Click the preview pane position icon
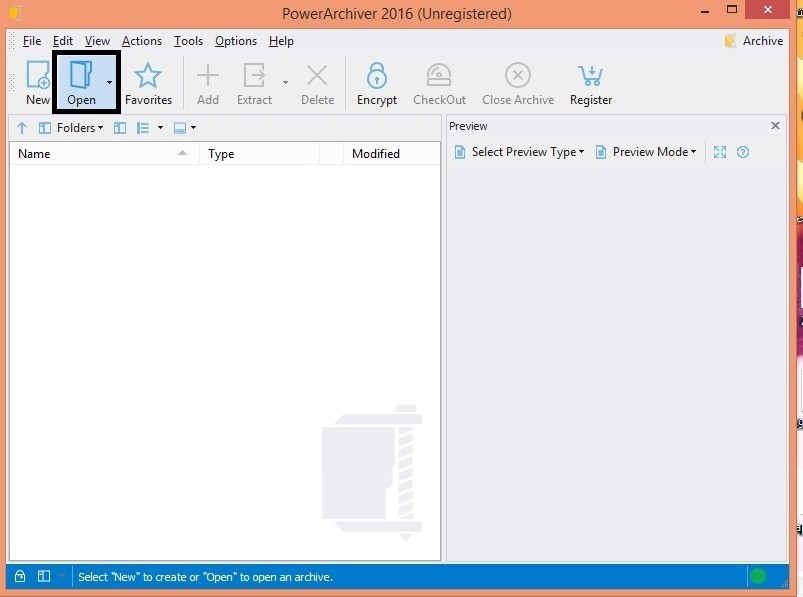Viewport: 803px width, 597px height. (180, 128)
